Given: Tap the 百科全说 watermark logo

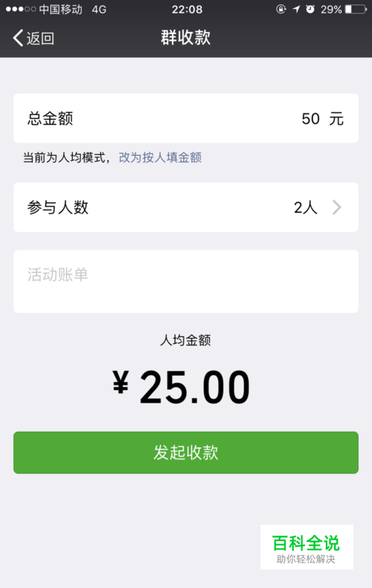Looking at the screenshot, I should point(307,547).
